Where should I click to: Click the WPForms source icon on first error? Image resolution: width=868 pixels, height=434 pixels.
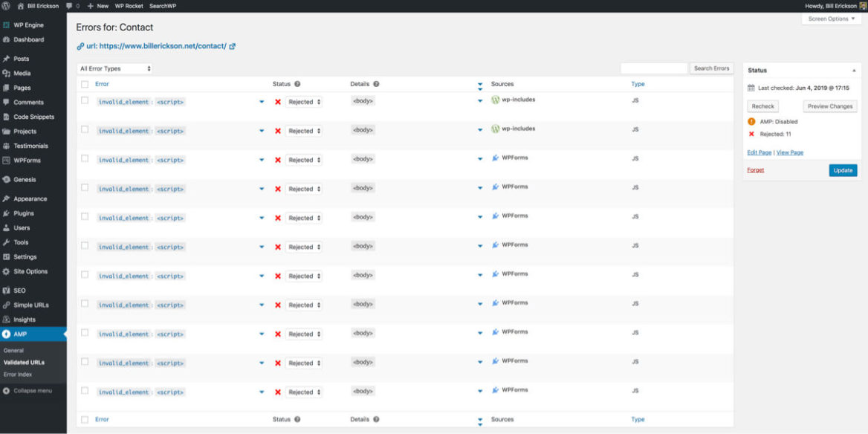pyautogui.click(x=497, y=159)
